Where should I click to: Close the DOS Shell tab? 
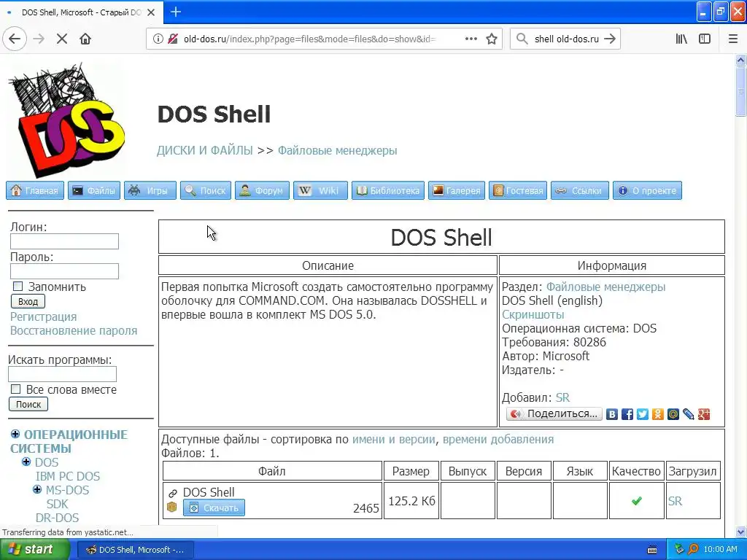[x=151, y=12]
